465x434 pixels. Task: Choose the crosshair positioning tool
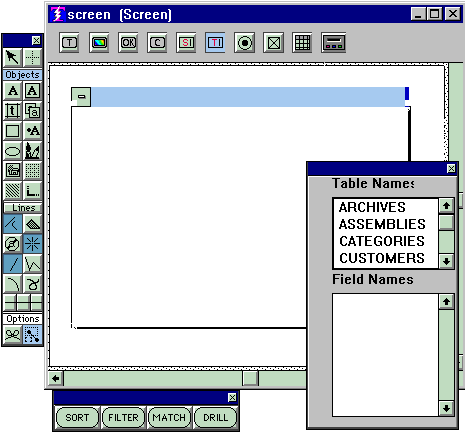point(32,57)
